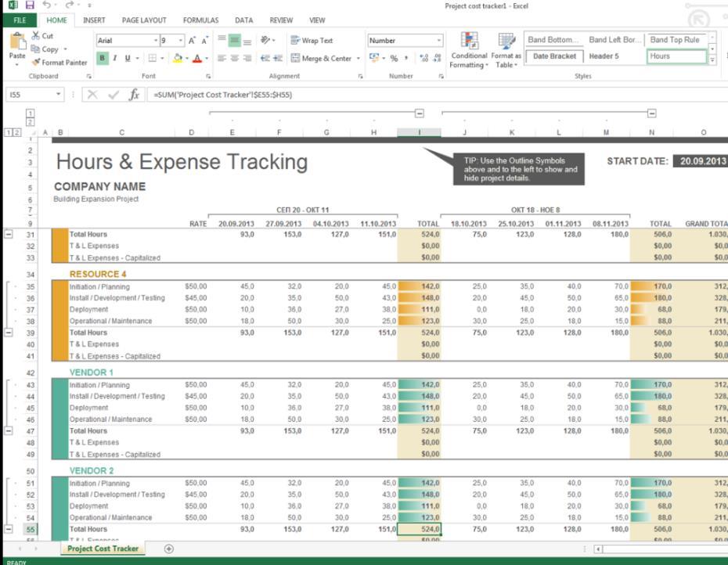Viewport: 728px width, 565px height.
Task: Decrease the cell indent
Action: (265, 58)
